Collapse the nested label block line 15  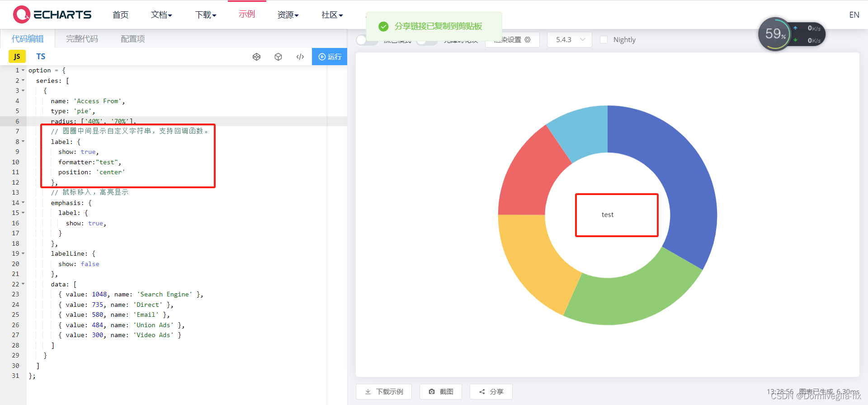point(23,213)
